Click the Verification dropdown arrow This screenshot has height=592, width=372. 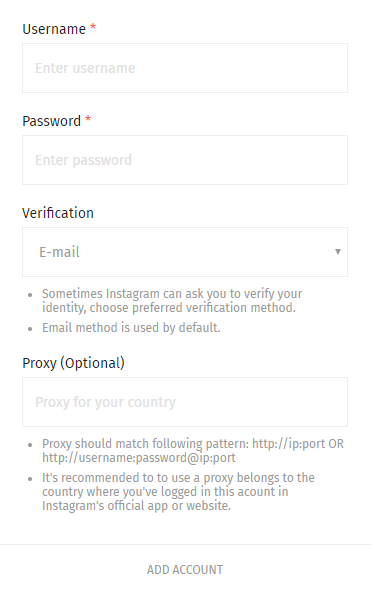338,252
